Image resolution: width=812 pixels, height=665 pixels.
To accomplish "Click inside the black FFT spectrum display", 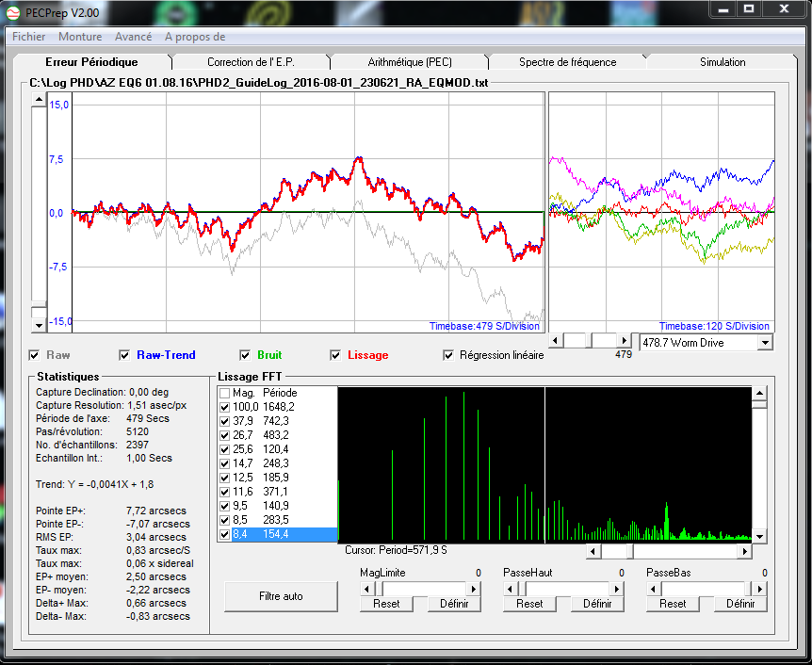I will [544, 464].
